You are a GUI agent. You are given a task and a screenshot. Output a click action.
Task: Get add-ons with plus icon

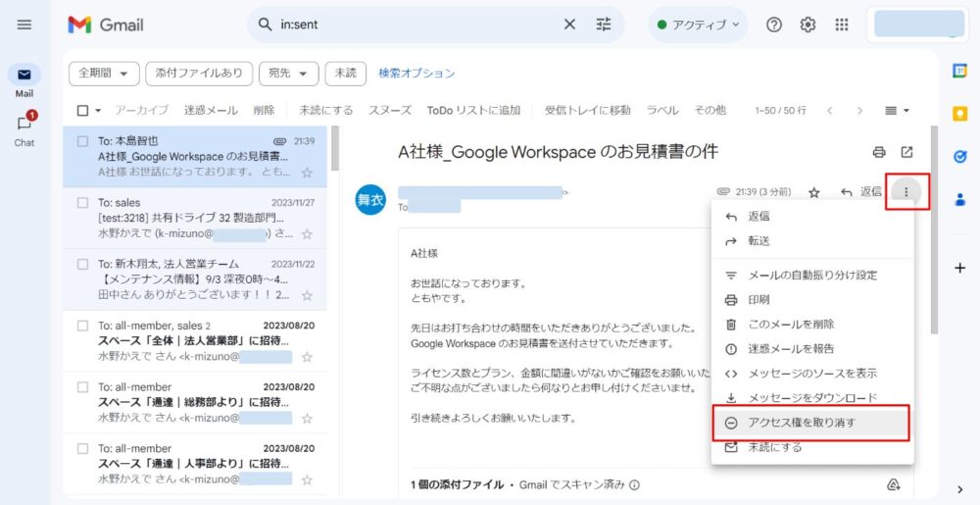960,268
